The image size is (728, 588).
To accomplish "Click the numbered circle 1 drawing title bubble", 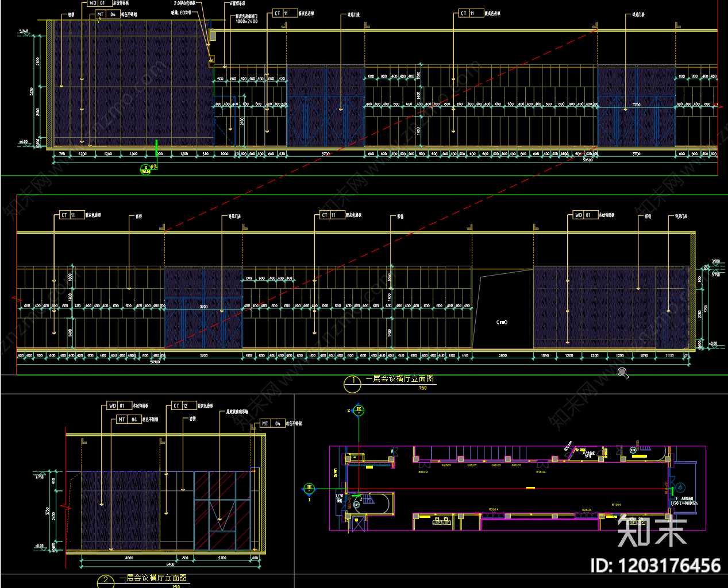I will click(x=352, y=384).
